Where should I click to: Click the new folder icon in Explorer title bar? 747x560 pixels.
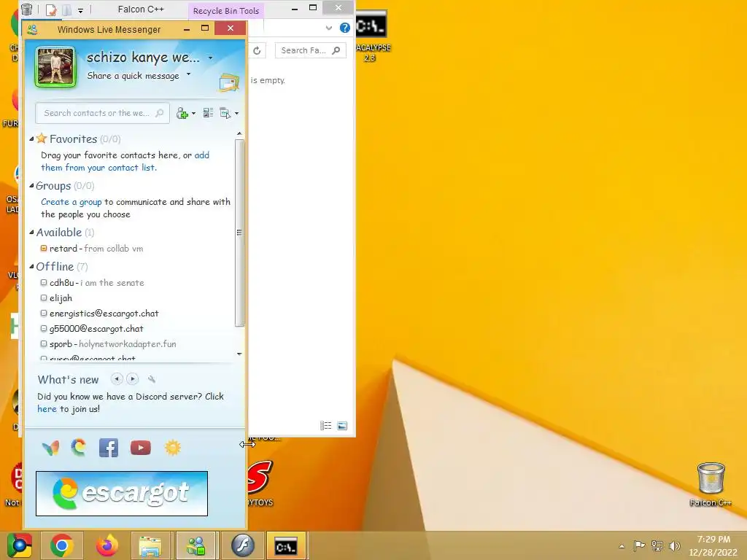click(x=66, y=9)
